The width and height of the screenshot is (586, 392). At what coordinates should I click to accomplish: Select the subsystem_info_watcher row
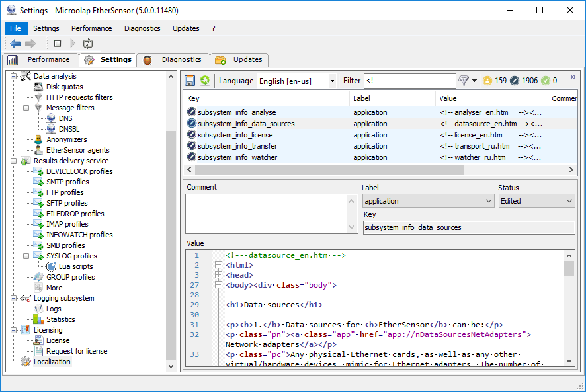[x=380, y=157]
